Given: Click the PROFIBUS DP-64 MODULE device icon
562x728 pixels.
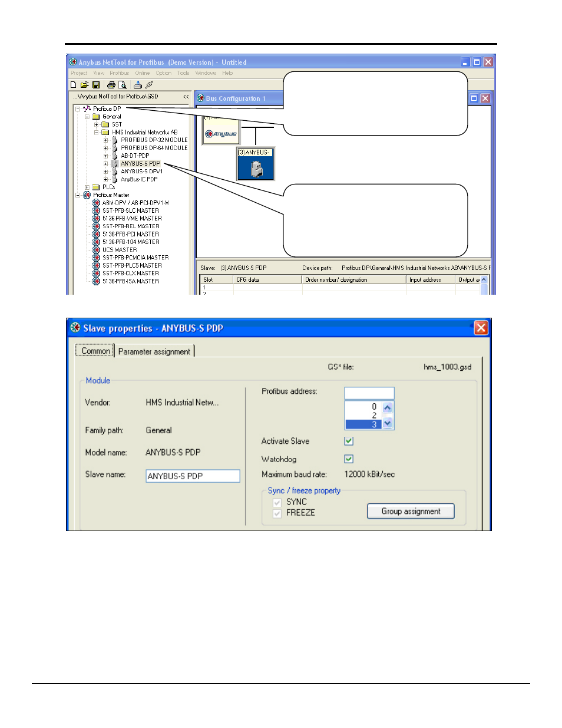Looking at the screenshot, I should click(115, 148).
